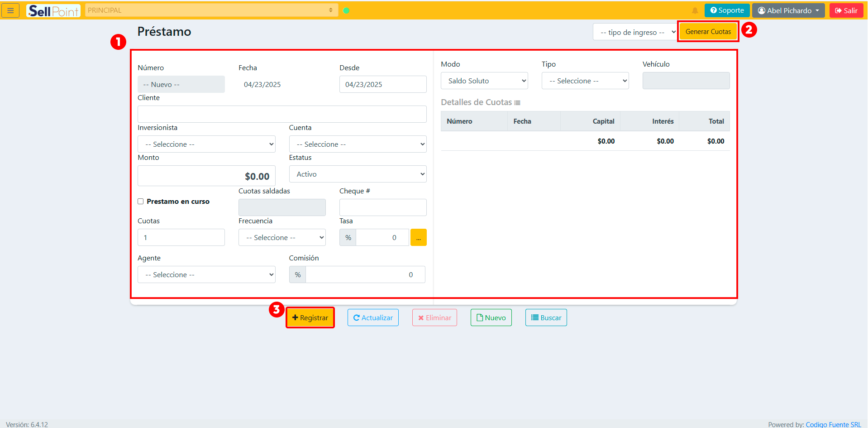Open the PRINCIPAL branch selector
The width and height of the screenshot is (868, 428).
pyautogui.click(x=211, y=10)
